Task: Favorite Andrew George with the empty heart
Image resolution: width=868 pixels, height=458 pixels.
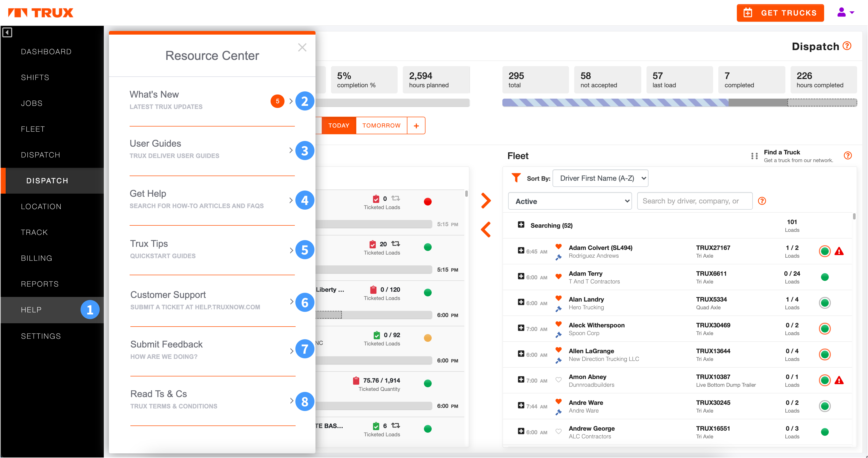Action: (558, 431)
